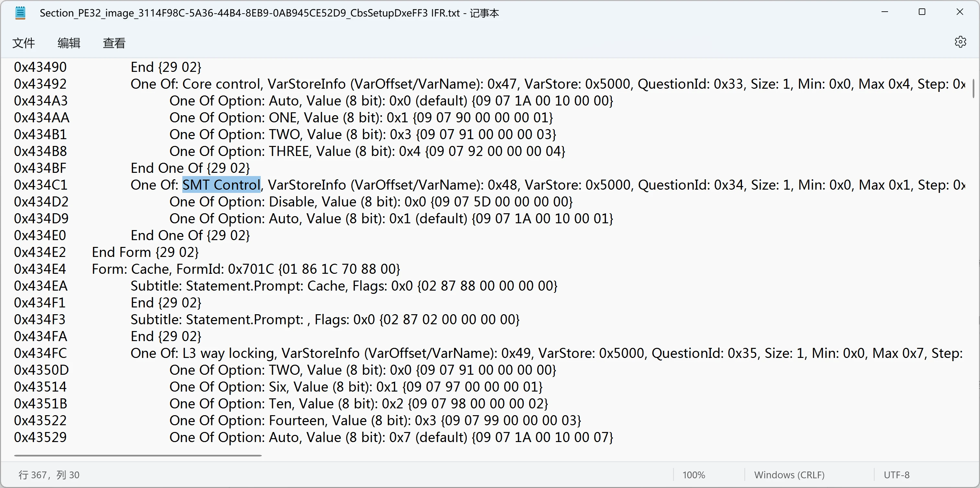The image size is (980, 488).
Task: Click 'QuestionId: 0x34' in SMT Control line
Action: pos(690,185)
